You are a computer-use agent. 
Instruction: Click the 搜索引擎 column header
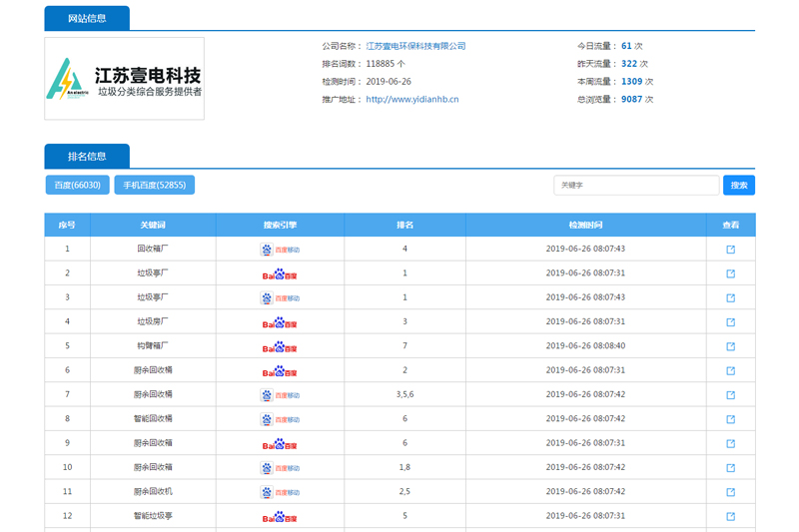tap(280, 225)
